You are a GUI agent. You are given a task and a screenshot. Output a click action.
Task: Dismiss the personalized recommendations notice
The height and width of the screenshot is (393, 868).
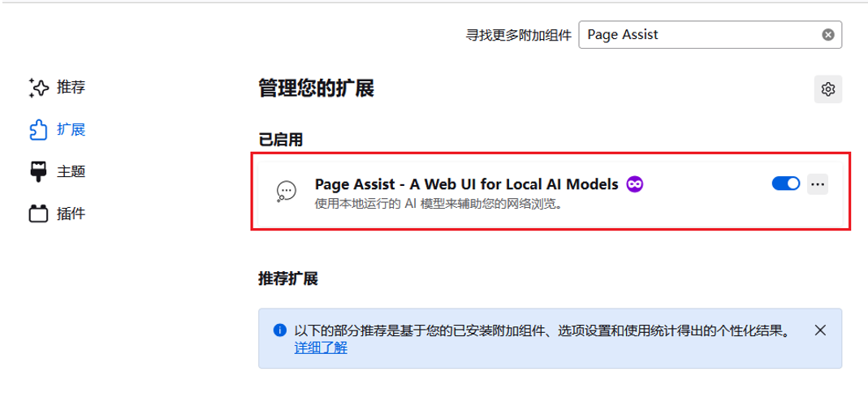click(820, 330)
